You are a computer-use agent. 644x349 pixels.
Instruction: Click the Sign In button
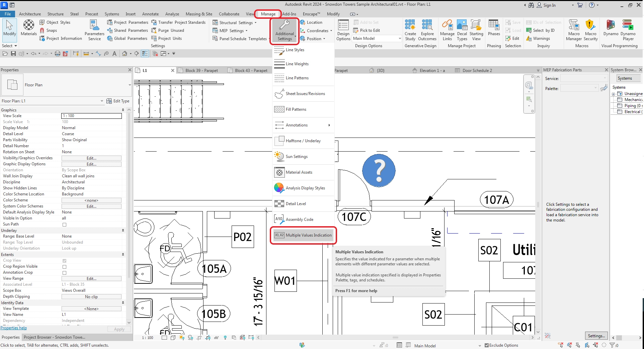pos(546,5)
